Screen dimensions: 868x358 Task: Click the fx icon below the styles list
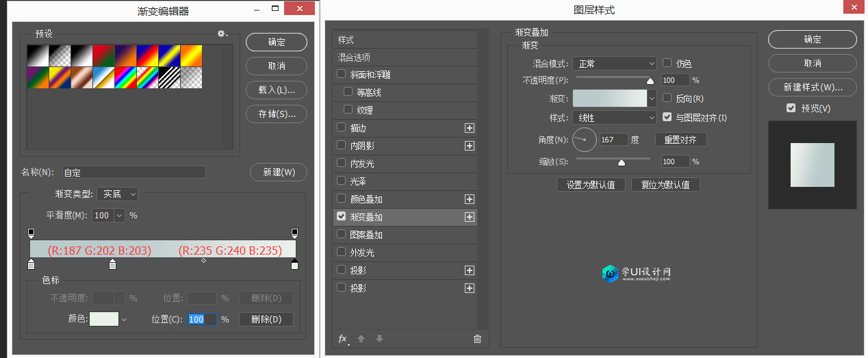(343, 339)
